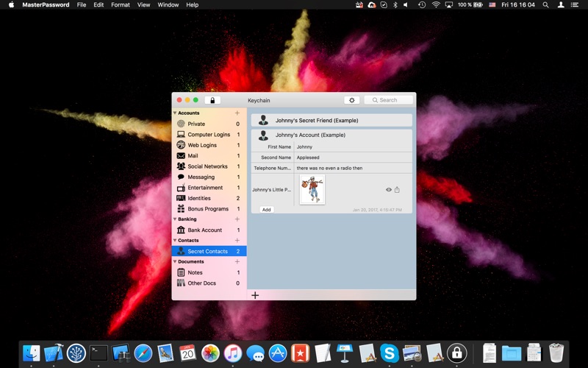The height and width of the screenshot is (368, 588).
Task: Select the Mail envelope category
Action: tap(209, 155)
